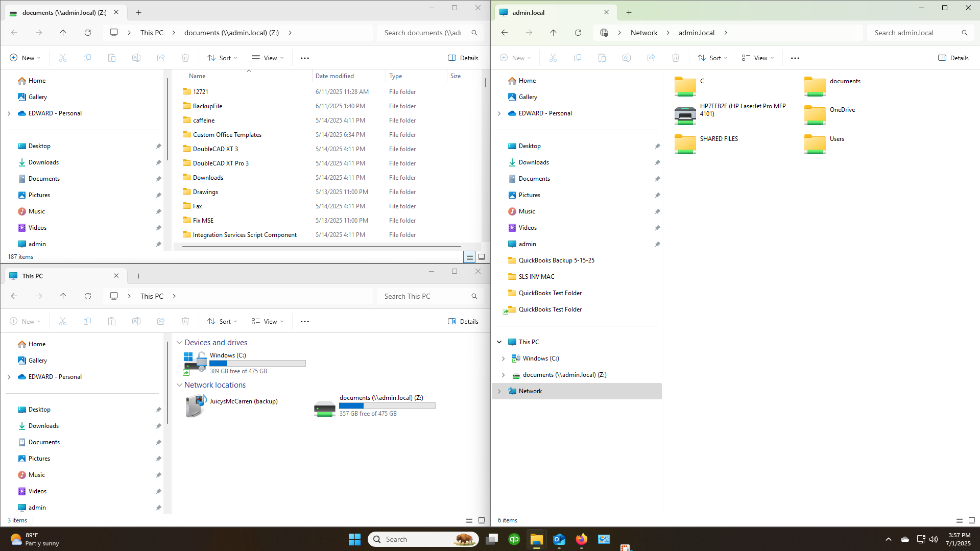Screen dimensions: 980x551
Task: Expand EDWARD - Personal in documents (Z:) sidebar
Action: (x=9, y=113)
